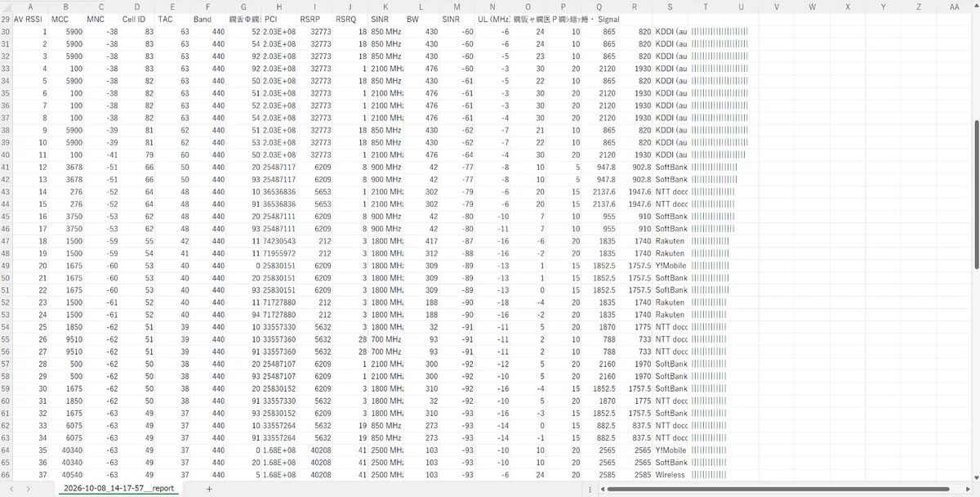Select the 'SoftBank' cell in row 41
Screen dimensions: 980x497
click(x=670, y=167)
